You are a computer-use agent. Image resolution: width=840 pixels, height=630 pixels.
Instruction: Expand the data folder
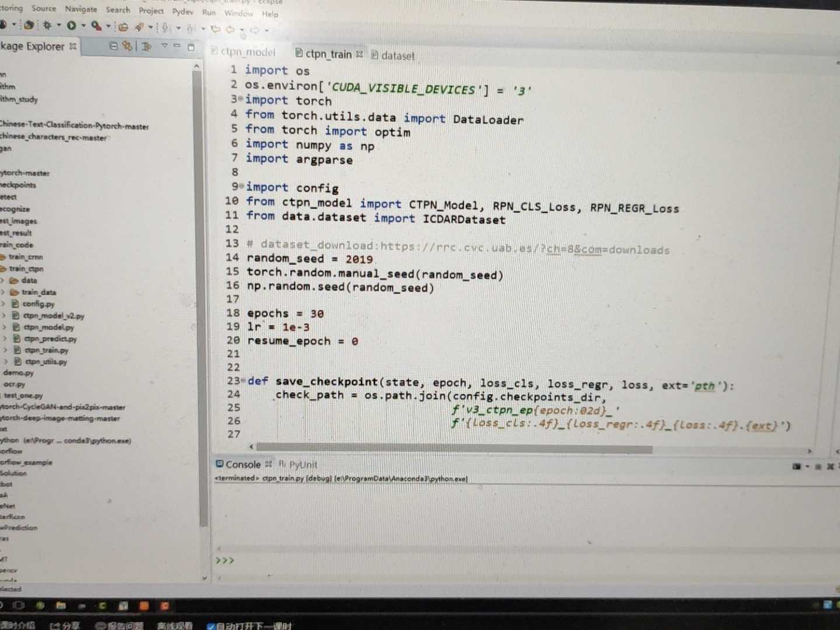point(3,281)
